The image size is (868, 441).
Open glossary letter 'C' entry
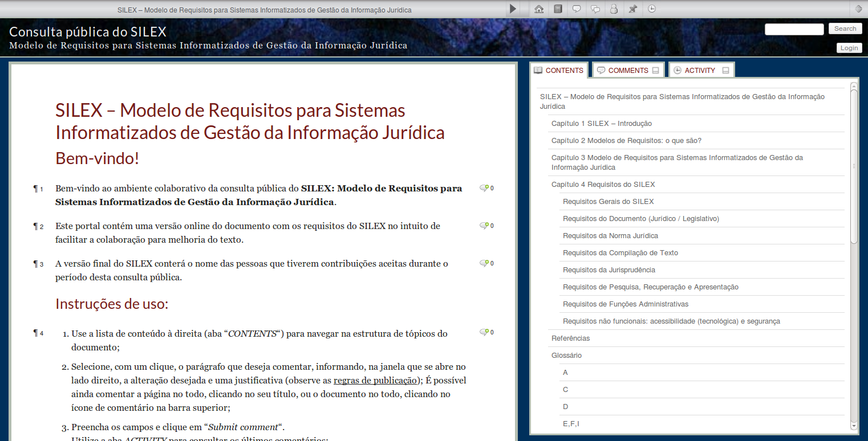(702, 390)
